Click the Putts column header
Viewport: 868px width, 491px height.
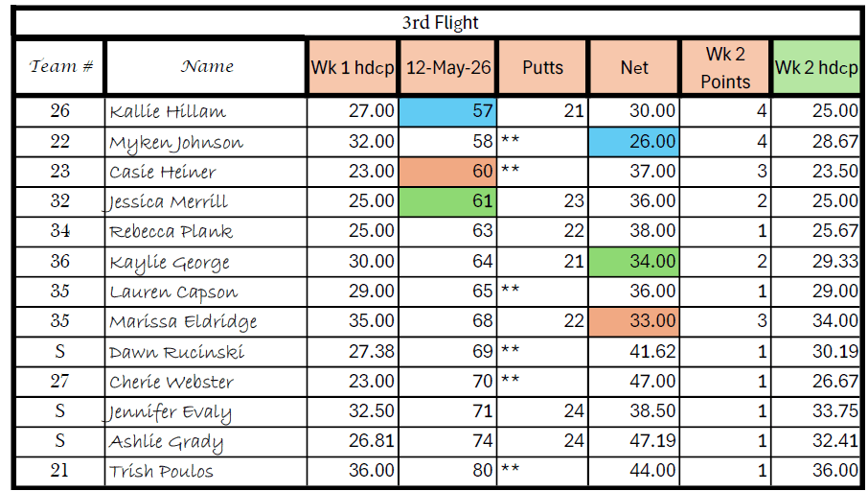(542, 67)
